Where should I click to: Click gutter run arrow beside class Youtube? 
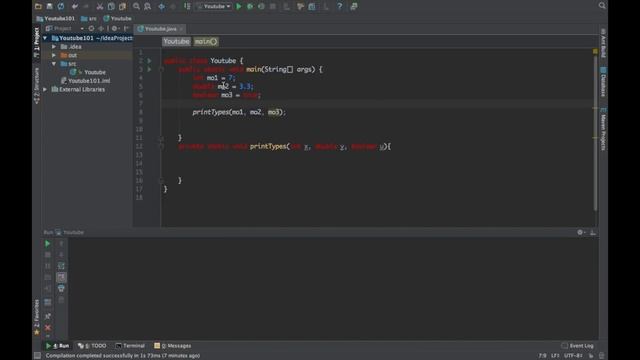[149, 60]
